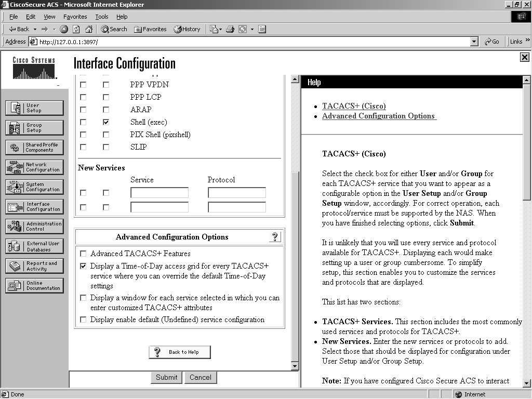This screenshot has height=399, width=532.
Task: Click the Discuss icon in the toolbar
Action: pyautogui.click(x=262, y=29)
